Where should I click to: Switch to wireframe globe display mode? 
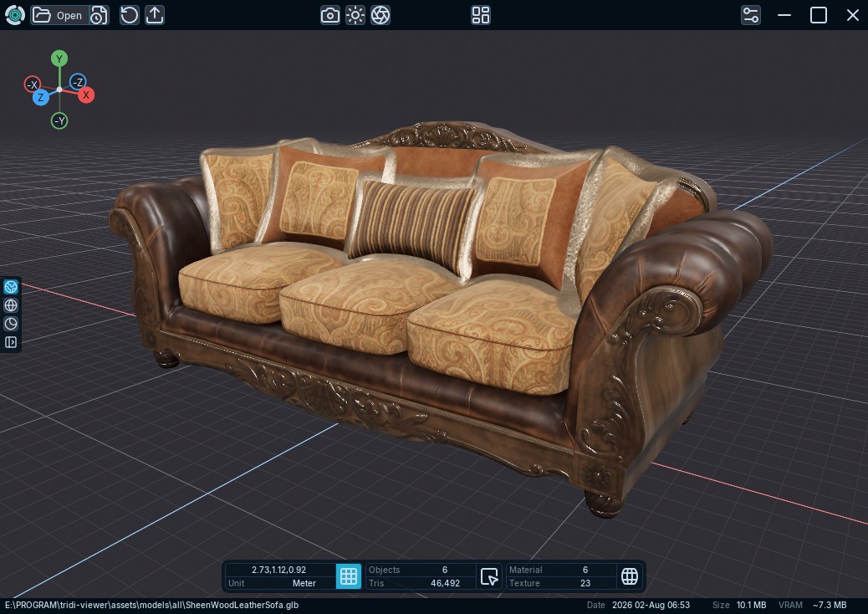coord(11,305)
